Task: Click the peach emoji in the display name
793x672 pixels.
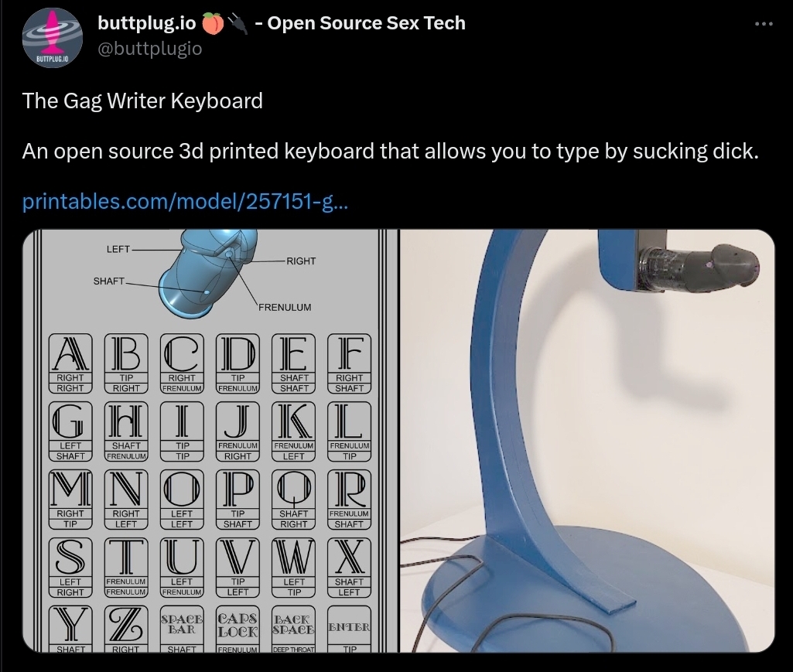Action: point(213,24)
